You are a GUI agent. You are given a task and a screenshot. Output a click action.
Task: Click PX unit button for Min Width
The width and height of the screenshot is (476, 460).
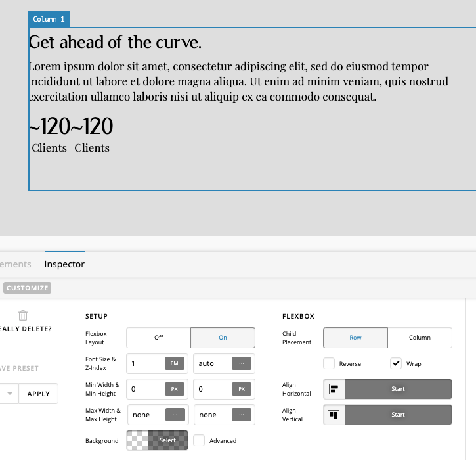pyautogui.click(x=174, y=389)
